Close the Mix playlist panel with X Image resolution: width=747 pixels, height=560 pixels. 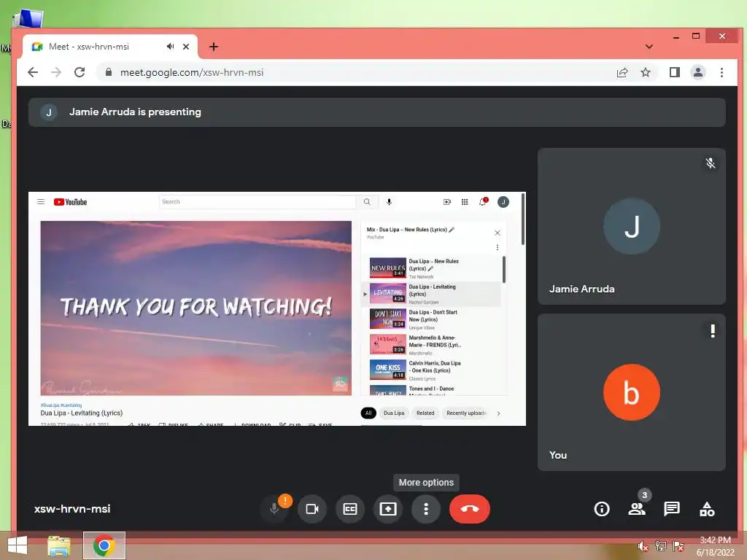coord(498,233)
